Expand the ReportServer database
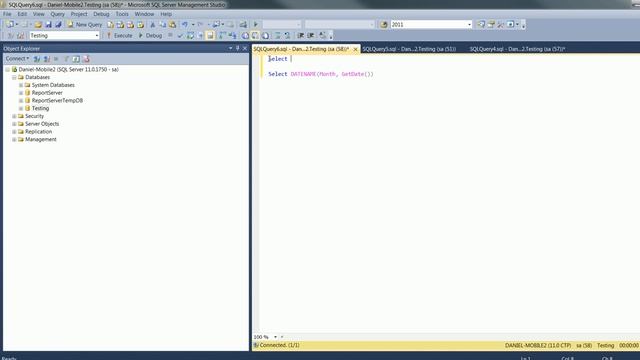 pyautogui.click(x=21, y=93)
